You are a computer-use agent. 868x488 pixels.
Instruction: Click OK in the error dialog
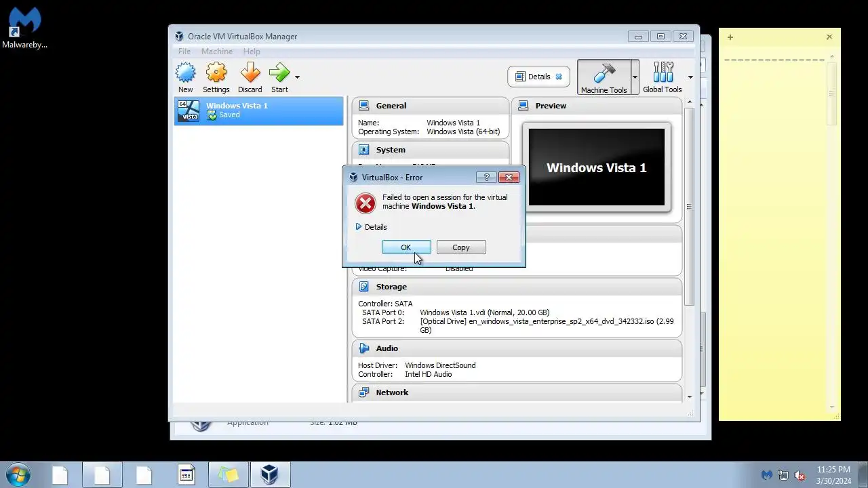406,247
